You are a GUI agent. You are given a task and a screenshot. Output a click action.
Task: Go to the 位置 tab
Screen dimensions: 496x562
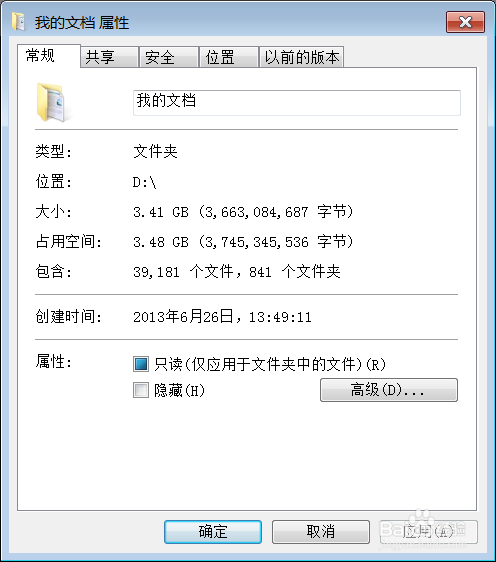pos(229,57)
